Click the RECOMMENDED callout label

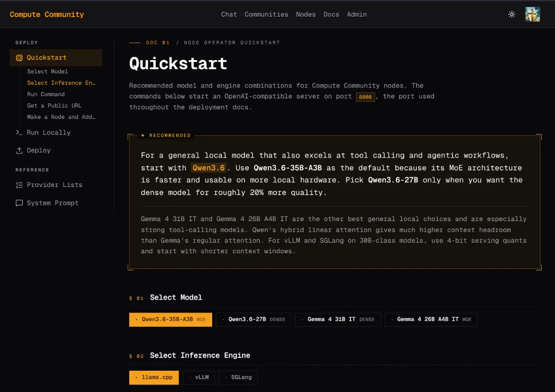click(x=170, y=135)
